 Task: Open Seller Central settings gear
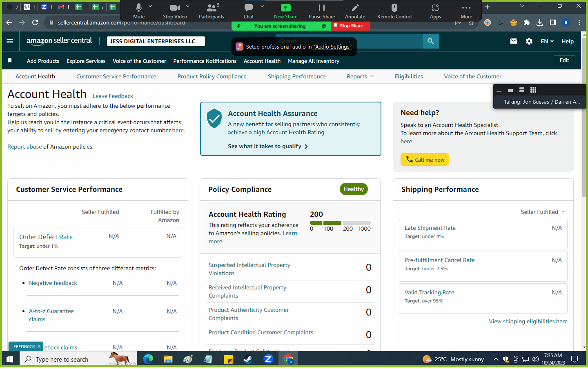(x=529, y=41)
